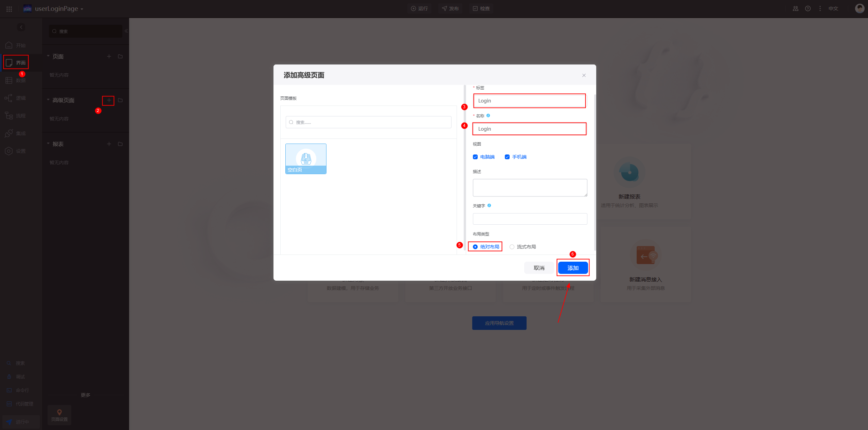Uncheck the 手机端 view checkbox

[x=507, y=157]
